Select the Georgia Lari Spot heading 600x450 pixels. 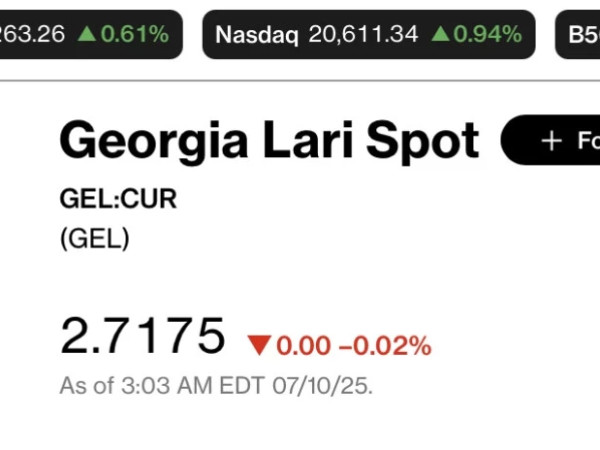point(269,140)
